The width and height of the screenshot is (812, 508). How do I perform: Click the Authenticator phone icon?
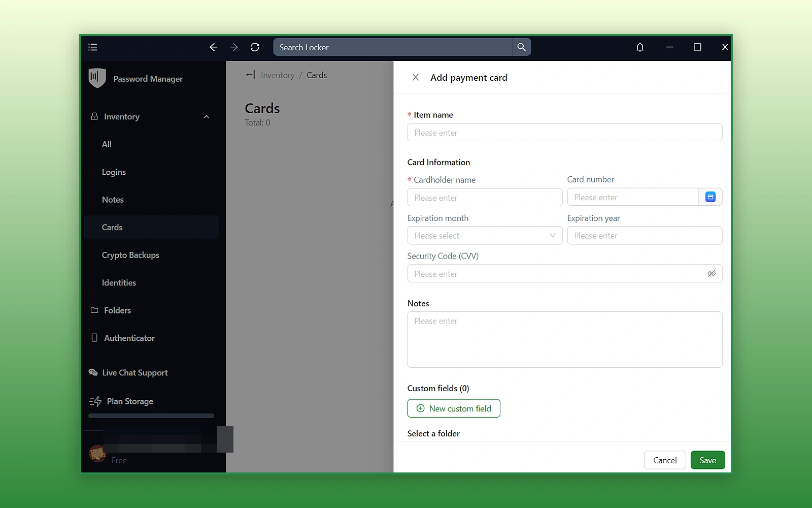pos(94,338)
